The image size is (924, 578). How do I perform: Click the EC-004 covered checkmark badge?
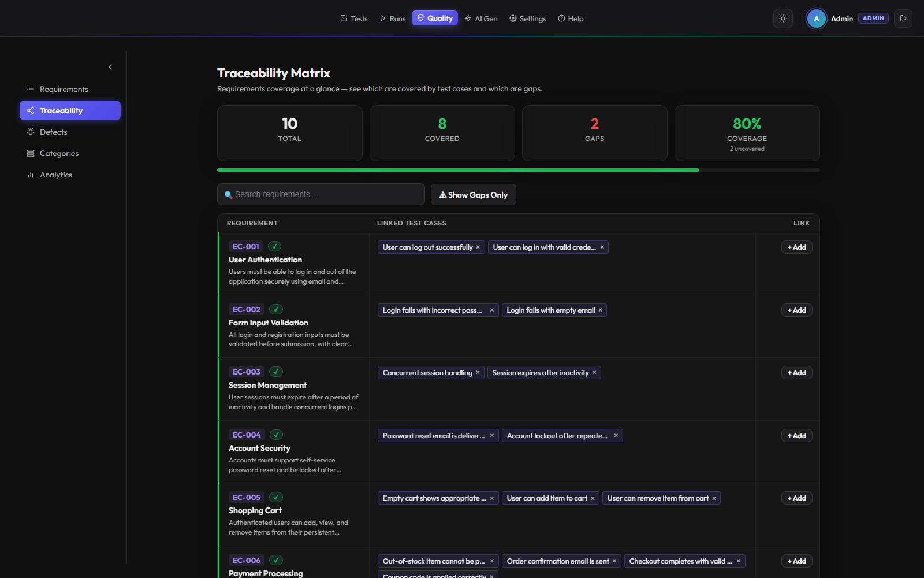point(276,435)
